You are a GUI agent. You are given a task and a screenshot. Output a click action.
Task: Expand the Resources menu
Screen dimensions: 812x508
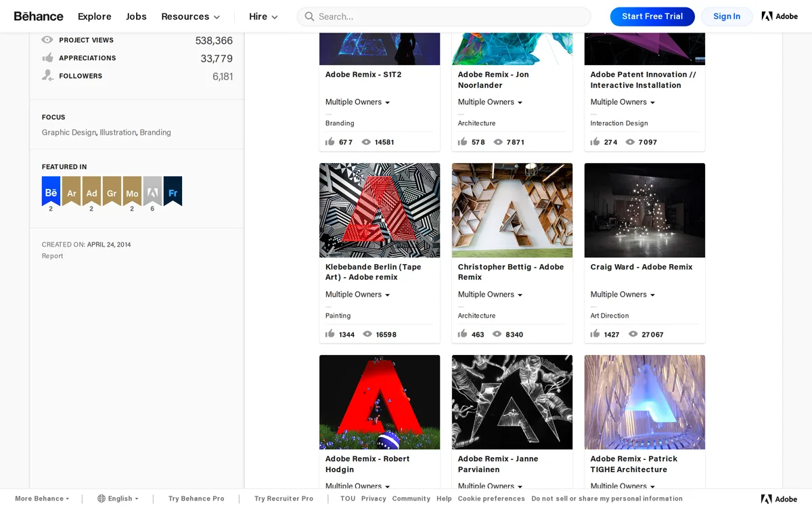click(191, 16)
